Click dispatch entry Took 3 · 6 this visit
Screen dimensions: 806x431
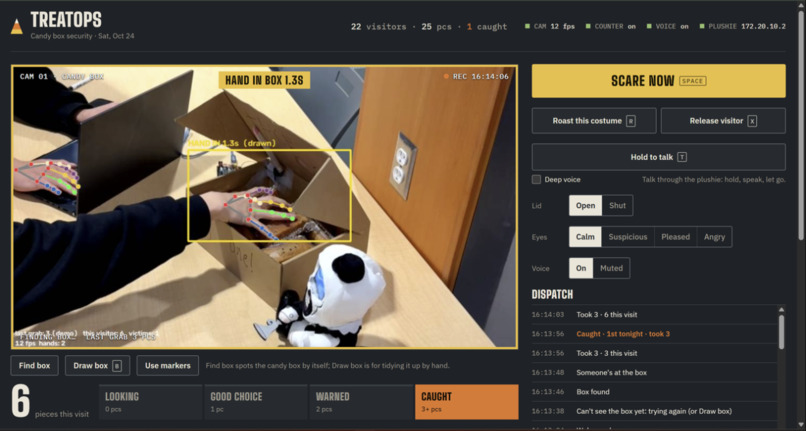pyautogui.click(x=655, y=314)
